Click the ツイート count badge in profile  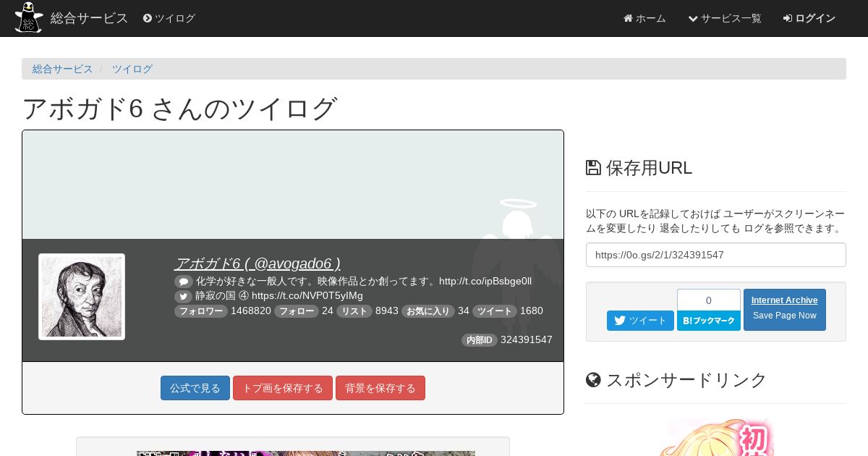pos(495,311)
